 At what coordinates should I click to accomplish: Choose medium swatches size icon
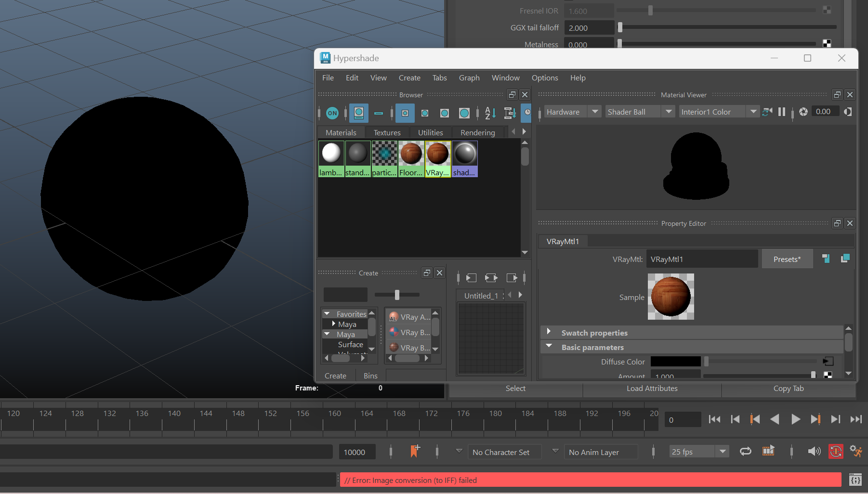(x=425, y=113)
